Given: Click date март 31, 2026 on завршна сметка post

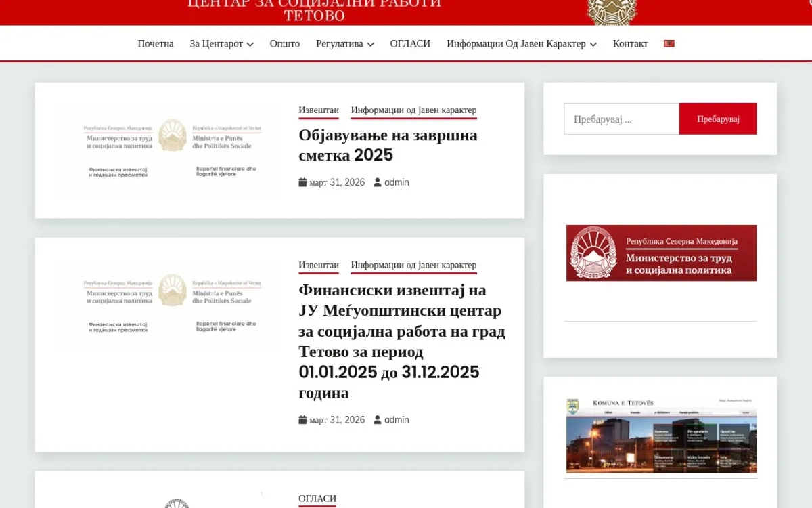Looking at the screenshot, I should pyautogui.click(x=337, y=182).
